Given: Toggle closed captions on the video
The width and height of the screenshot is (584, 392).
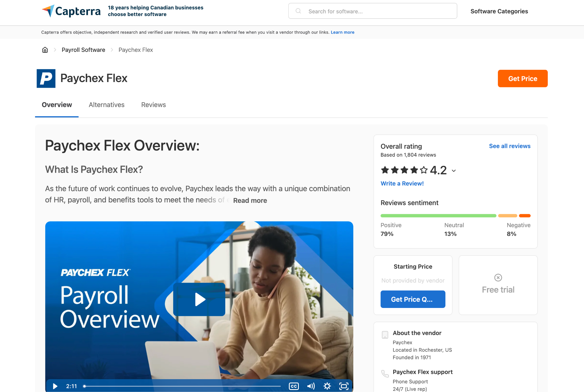Looking at the screenshot, I should click(x=294, y=386).
